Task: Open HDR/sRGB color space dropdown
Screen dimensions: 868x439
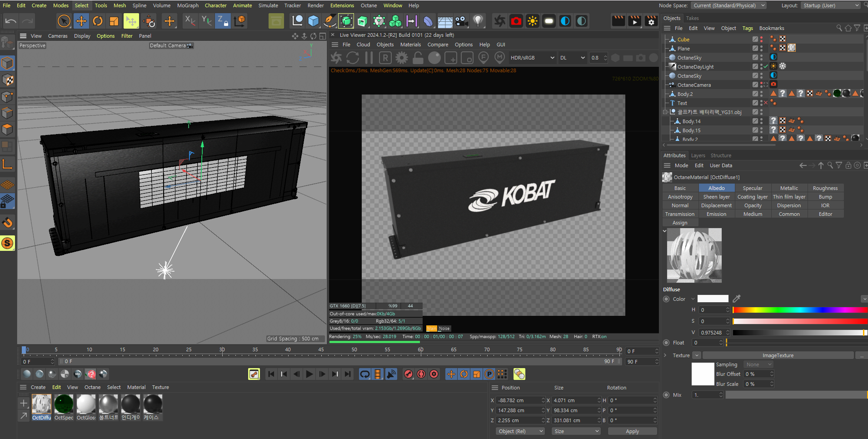Action: (532, 58)
